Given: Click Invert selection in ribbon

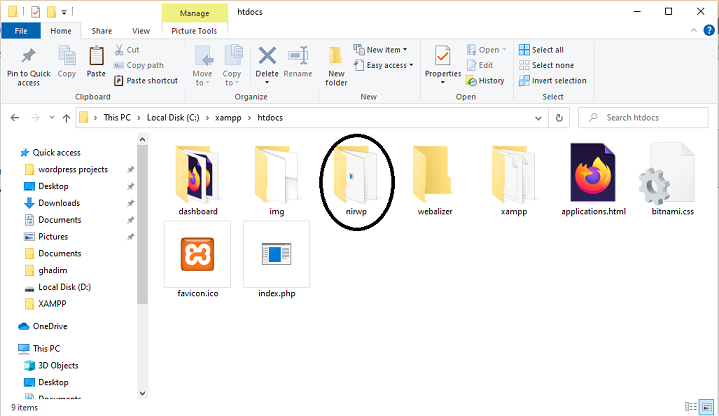Looking at the screenshot, I should (553, 81).
